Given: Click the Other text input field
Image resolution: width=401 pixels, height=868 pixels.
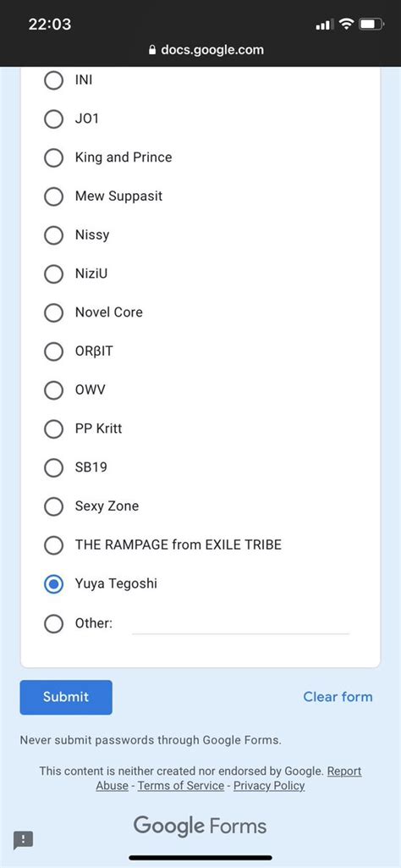Looking at the screenshot, I should [240, 624].
